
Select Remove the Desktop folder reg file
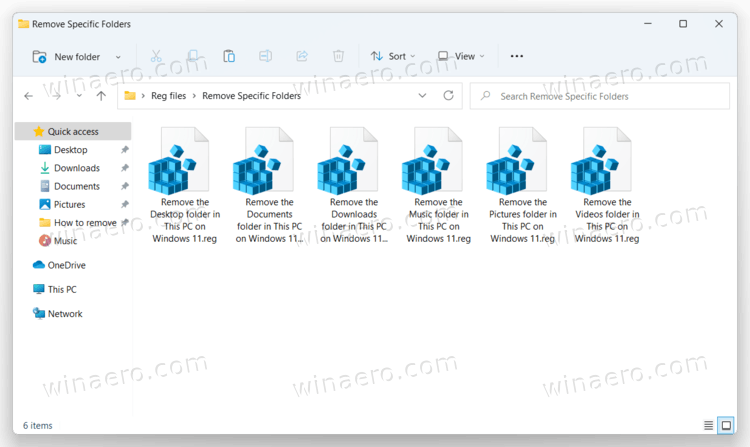tap(185, 185)
